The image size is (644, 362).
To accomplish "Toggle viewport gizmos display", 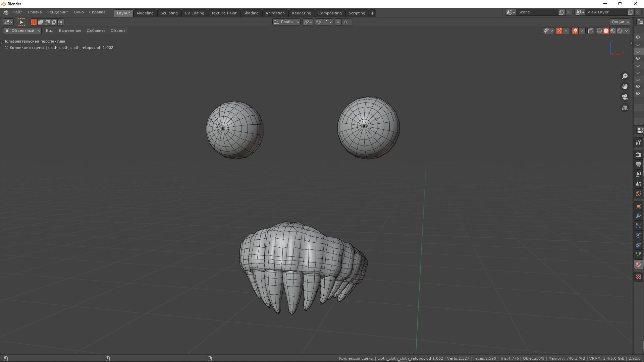I will click(x=559, y=31).
